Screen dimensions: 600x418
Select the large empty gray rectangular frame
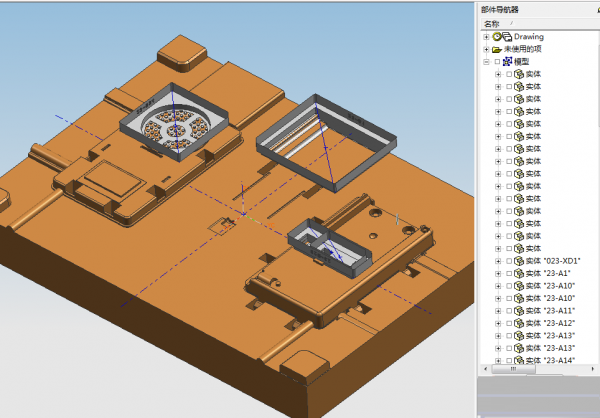pos(326,143)
